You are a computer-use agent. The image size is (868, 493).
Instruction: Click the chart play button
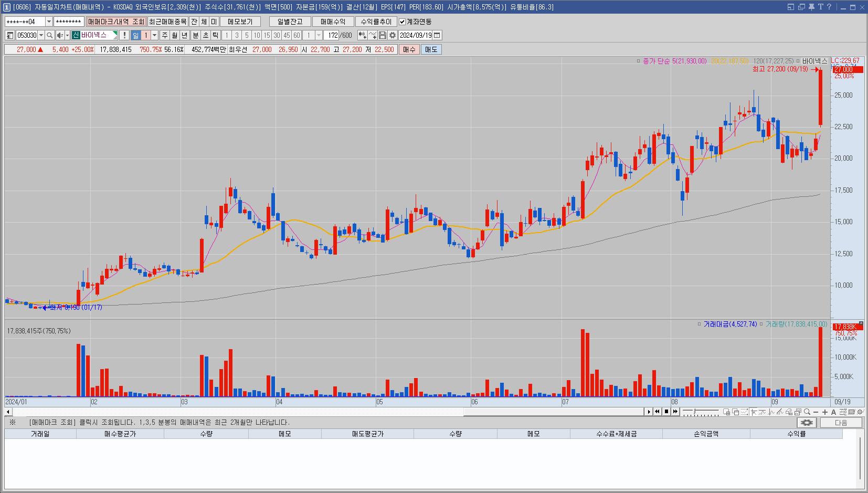[x=649, y=412]
